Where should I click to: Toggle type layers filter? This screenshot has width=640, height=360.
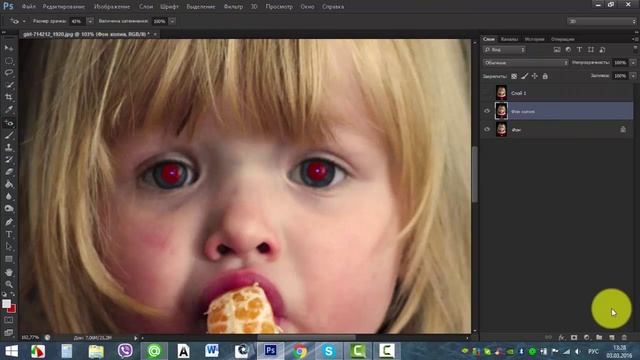pyautogui.click(x=579, y=50)
